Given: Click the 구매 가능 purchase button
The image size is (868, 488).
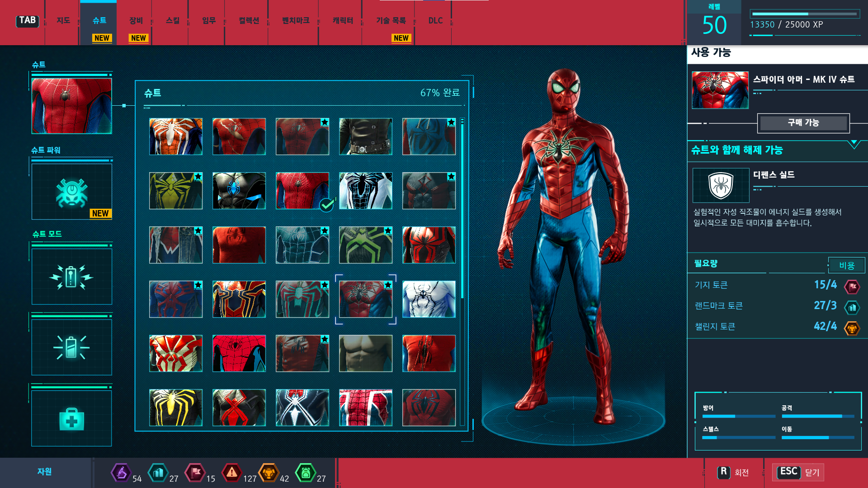Looking at the screenshot, I should coord(803,123).
